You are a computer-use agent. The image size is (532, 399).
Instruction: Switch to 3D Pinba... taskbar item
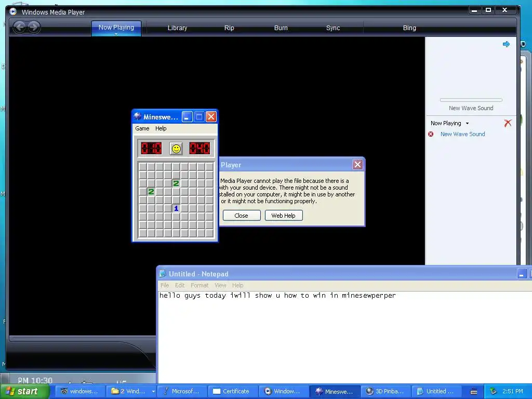385,391
